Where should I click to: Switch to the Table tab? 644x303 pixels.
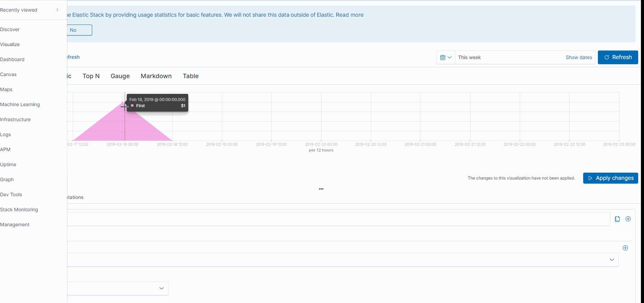pos(191,76)
